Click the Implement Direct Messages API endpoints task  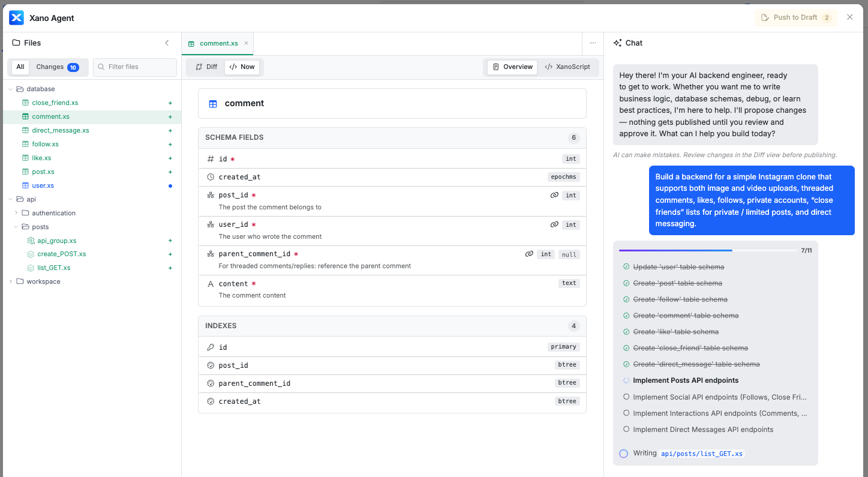[703, 430]
